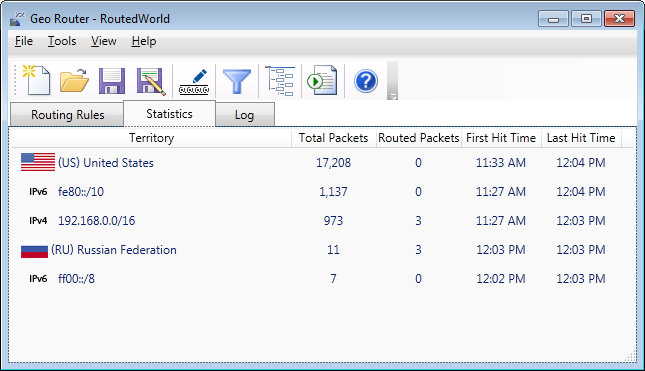This screenshot has width=645, height=371.
Task: Maximize the Geo Router window
Action: tap(586, 19)
